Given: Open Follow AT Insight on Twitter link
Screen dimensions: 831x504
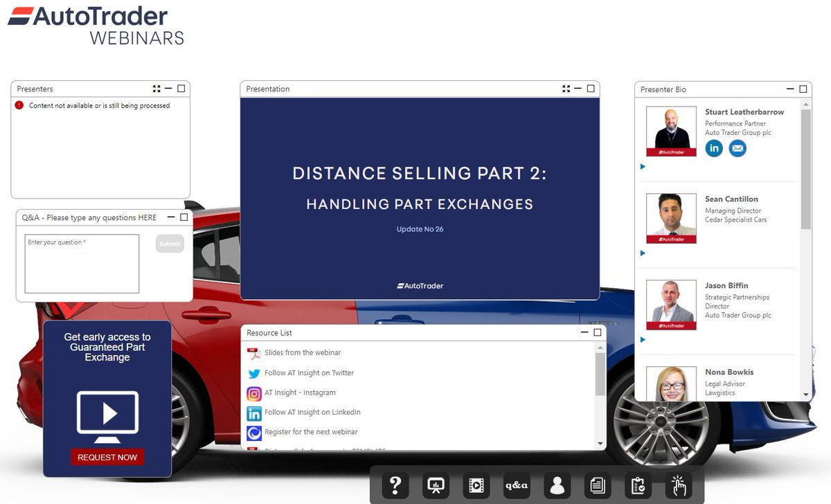Looking at the screenshot, I should coord(309,373).
